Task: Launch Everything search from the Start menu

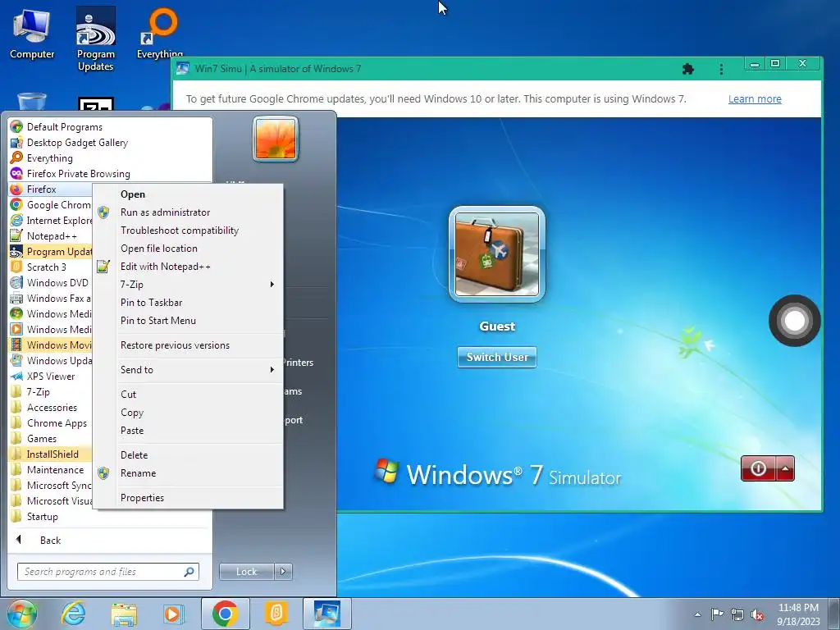Action: pos(49,158)
